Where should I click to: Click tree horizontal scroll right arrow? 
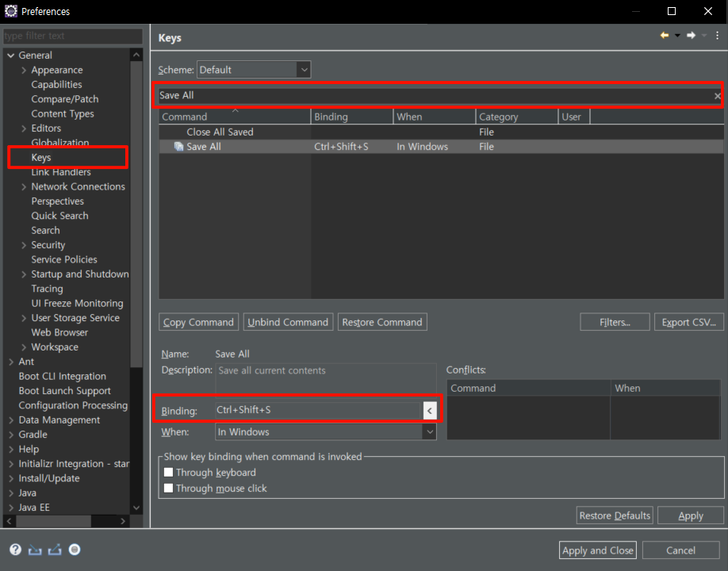[x=123, y=521]
